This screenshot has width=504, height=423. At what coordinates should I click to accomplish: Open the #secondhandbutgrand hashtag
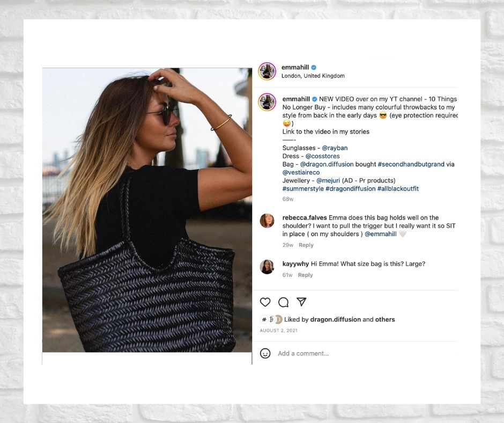click(x=411, y=164)
